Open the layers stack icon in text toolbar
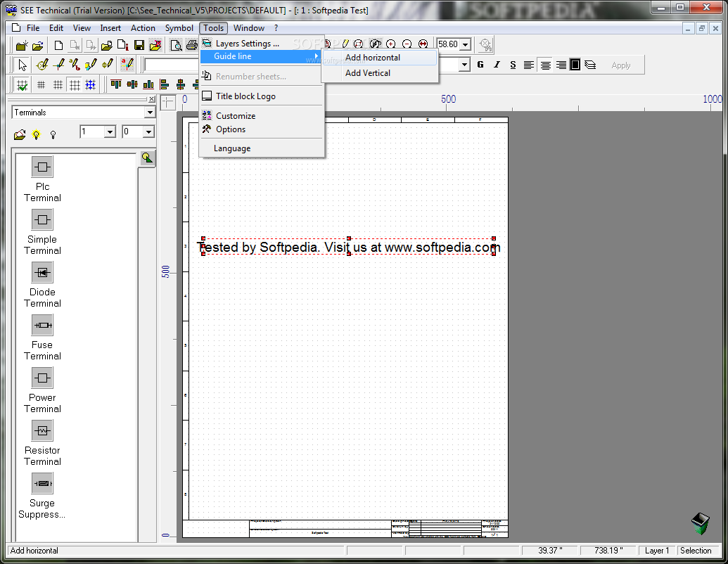Viewport: 728px width, 564px height. pos(590,65)
